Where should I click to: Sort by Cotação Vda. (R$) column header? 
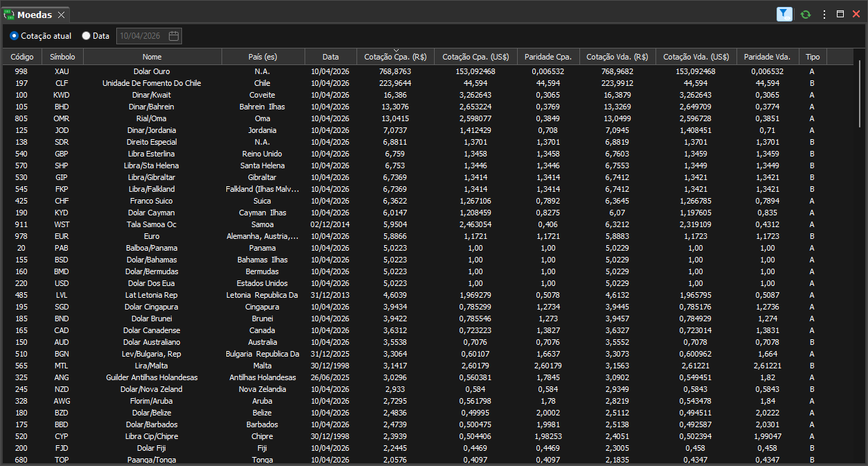click(x=617, y=57)
